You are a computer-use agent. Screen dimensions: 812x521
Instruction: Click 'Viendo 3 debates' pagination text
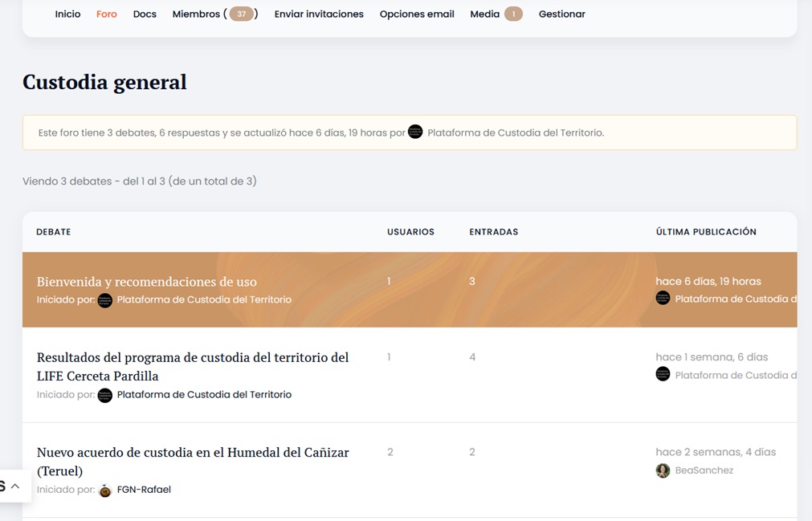139,181
